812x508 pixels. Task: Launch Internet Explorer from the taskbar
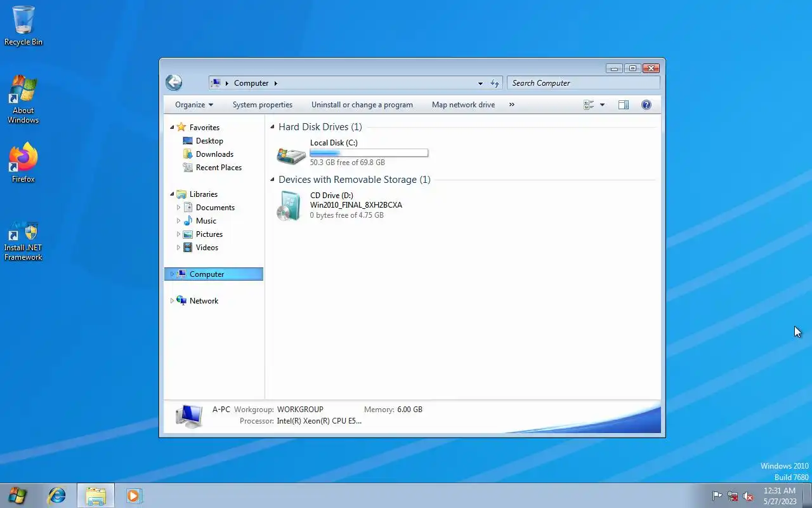point(57,495)
